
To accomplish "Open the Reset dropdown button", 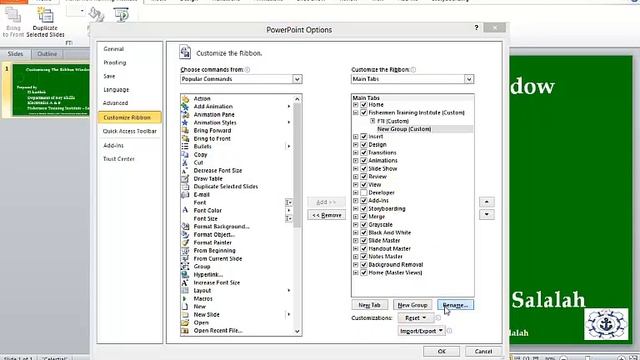I will (x=416, y=318).
